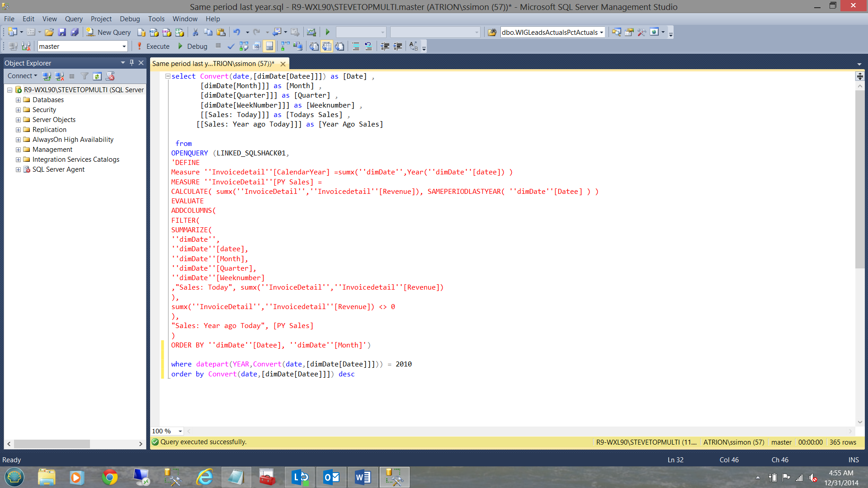The image size is (868, 488).
Task: Click Refresh icon in Object Explorer
Action: 97,76
